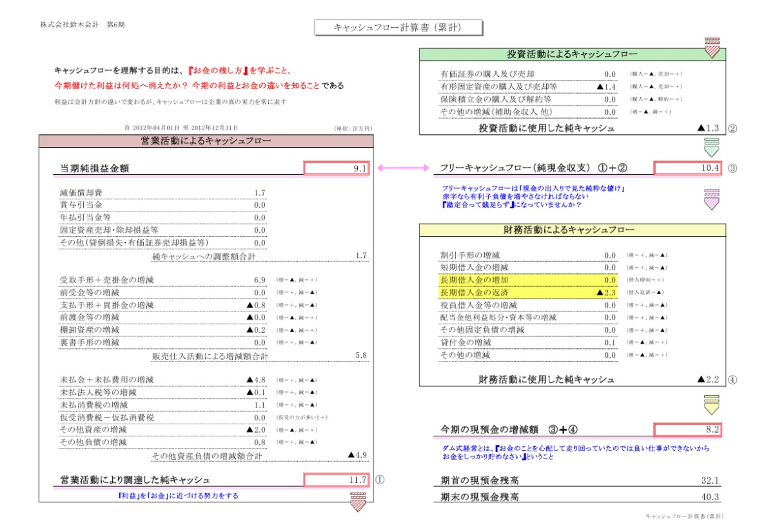Select the company name 株式会社鈴木会計 第6期

pyautogui.click(x=83, y=25)
